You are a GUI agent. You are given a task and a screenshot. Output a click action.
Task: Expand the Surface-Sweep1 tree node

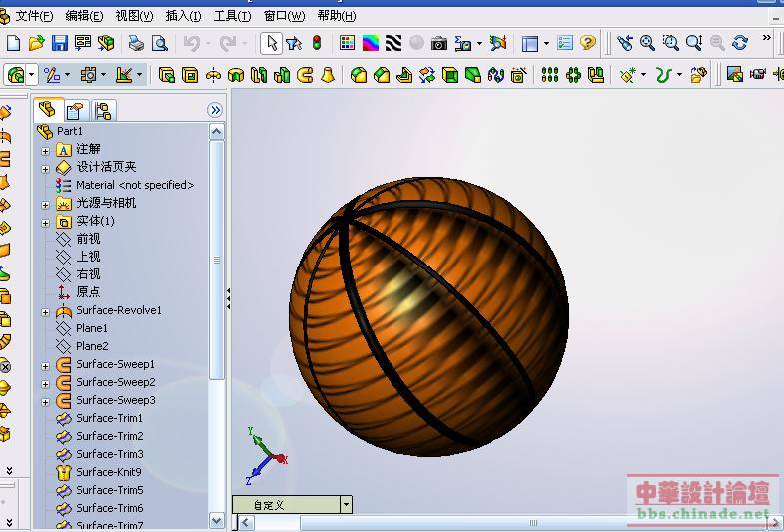pos(45,365)
